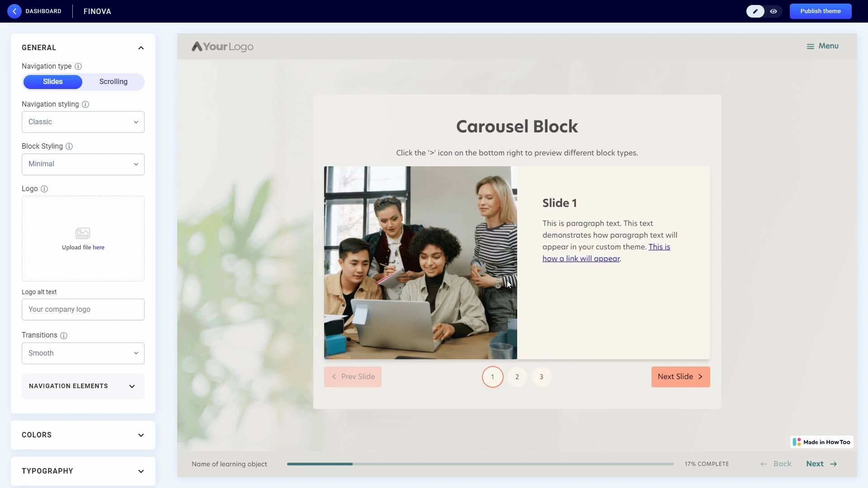Enable edit mode with pencil icon
868x488 pixels.
pyautogui.click(x=755, y=11)
